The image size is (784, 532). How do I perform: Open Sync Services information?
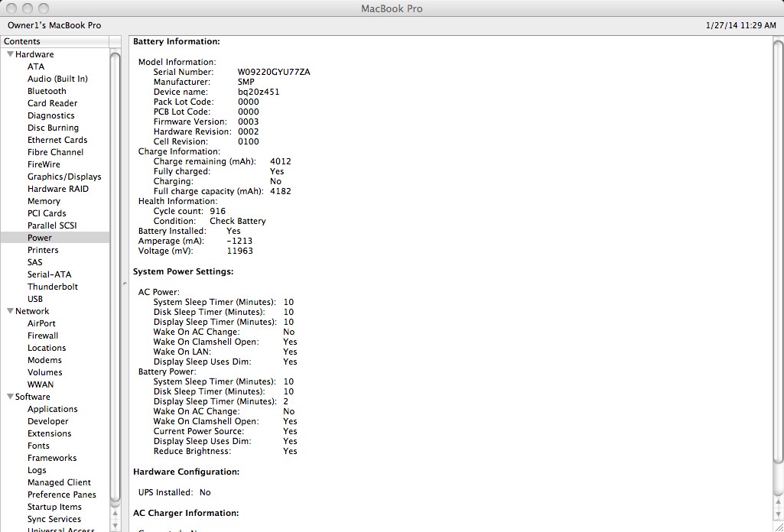54,520
